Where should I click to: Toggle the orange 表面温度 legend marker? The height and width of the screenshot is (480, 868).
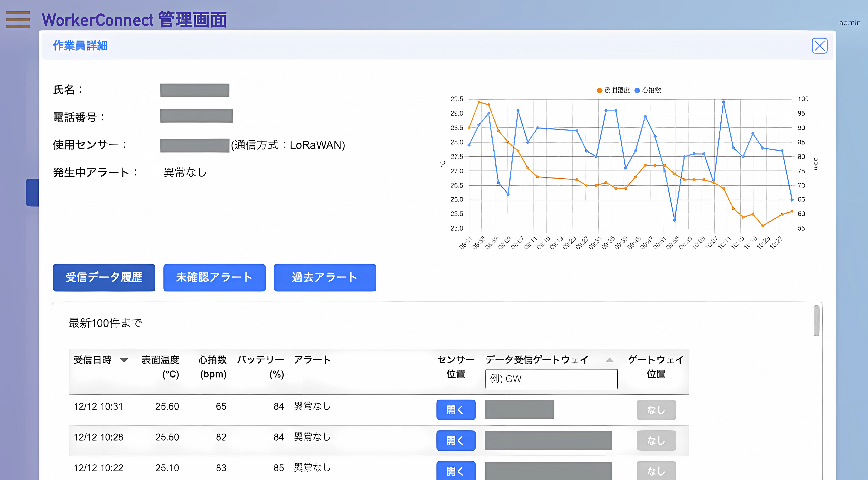pos(599,90)
